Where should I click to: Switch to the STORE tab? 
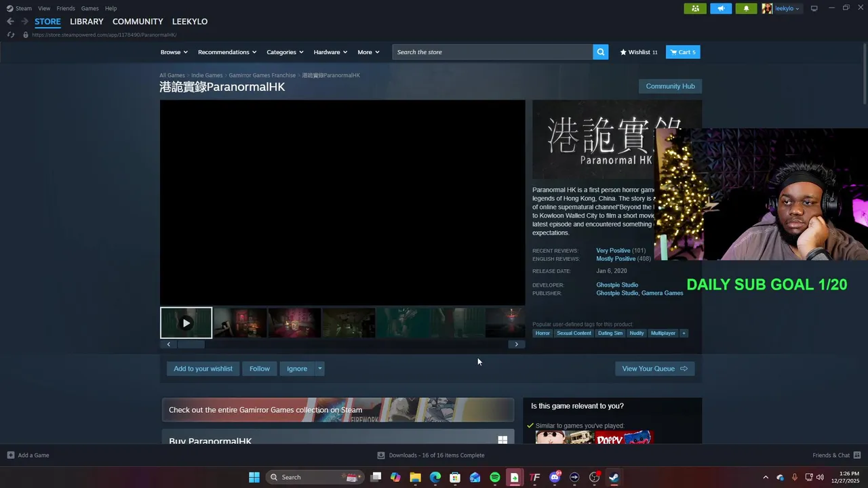pyautogui.click(x=47, y=22)
